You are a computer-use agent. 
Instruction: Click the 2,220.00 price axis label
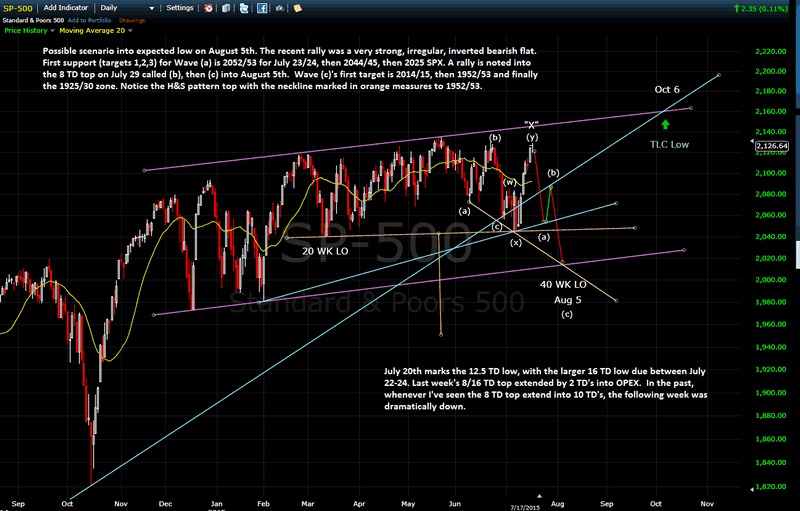pyautogui.click(x=771, y=52)
